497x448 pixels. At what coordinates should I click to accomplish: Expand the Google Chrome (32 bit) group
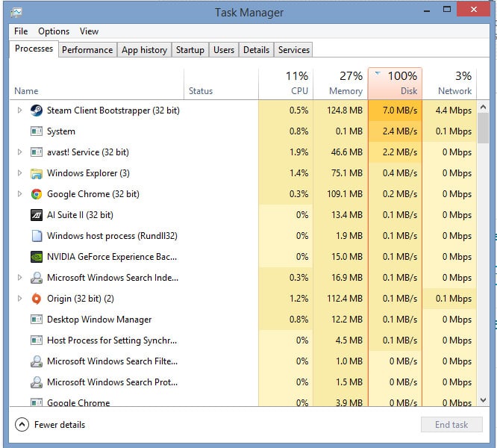(19, 194)
